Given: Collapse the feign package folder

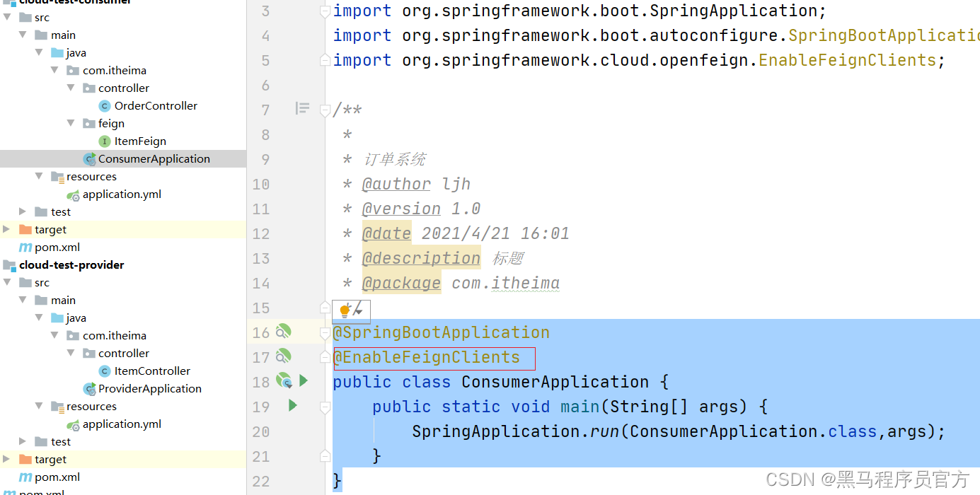Looking at the screenshot, I should tap(71, 124).
